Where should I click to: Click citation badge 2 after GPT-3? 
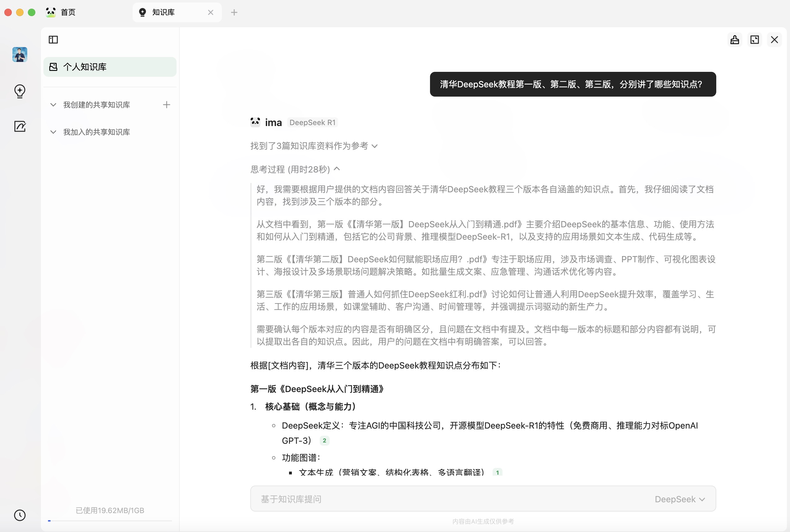point(324,440)
